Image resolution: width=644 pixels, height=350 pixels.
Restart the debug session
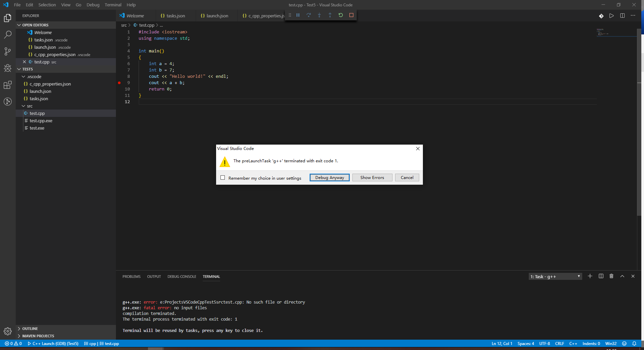[x=341, y=15]
